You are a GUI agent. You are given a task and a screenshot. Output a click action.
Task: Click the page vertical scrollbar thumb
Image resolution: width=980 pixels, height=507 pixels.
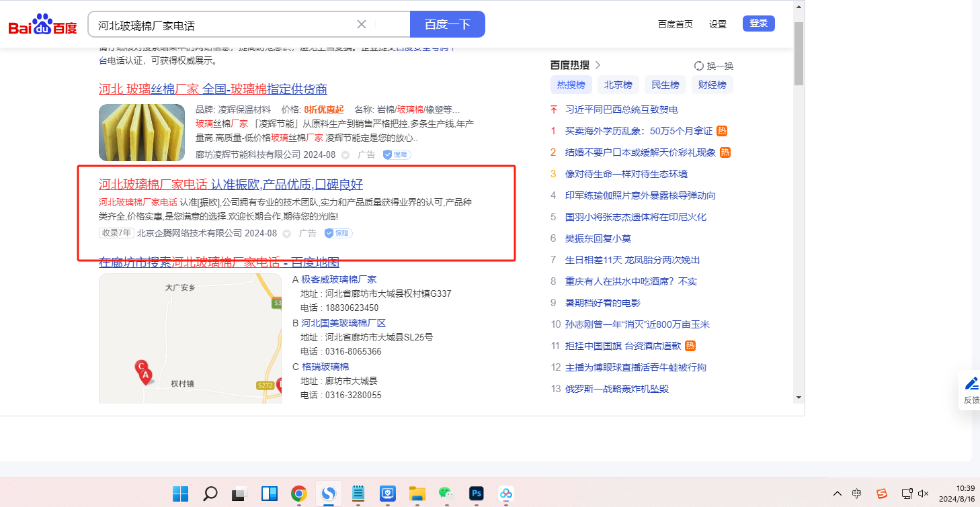[799, 52]
